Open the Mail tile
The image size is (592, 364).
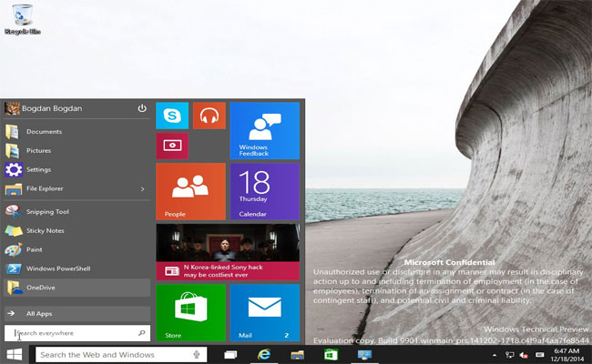(x=265, y=313)
